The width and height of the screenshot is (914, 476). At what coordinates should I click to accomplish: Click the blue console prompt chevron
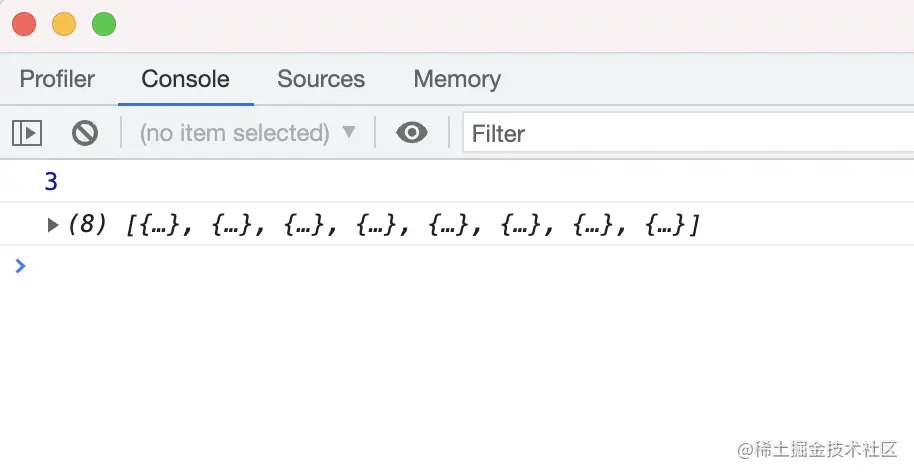pos(20,266)
